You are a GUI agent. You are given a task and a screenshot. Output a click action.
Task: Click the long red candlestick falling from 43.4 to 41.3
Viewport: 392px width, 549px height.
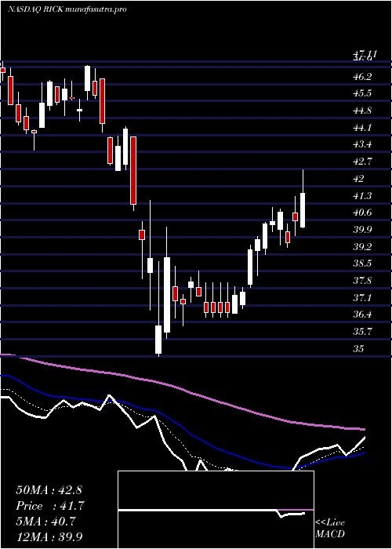[x=133, y=170]
